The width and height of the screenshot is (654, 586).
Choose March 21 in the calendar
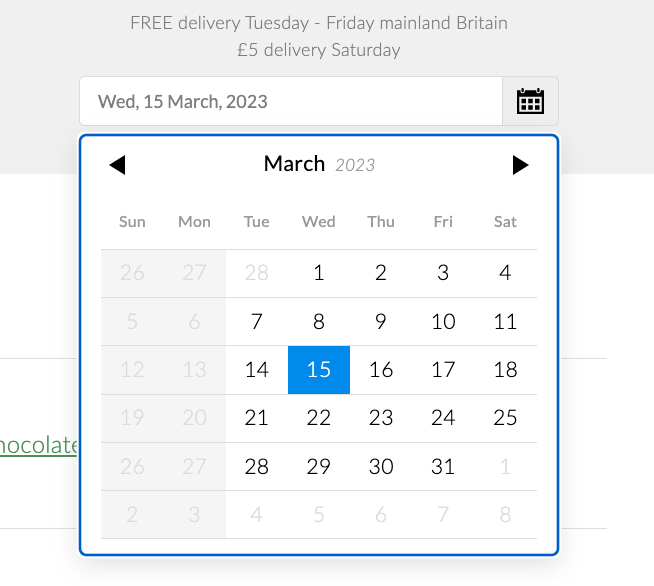point(257,418)
